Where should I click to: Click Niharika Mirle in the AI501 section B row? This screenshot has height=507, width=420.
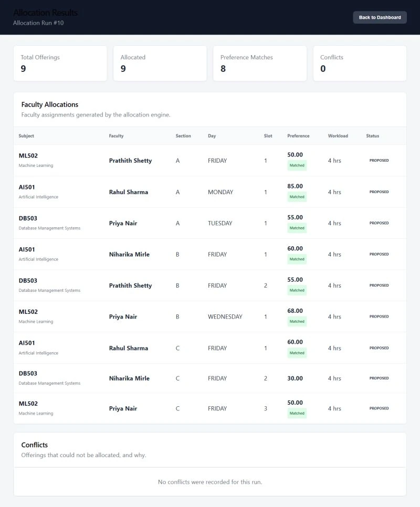[x=129, y=255]
